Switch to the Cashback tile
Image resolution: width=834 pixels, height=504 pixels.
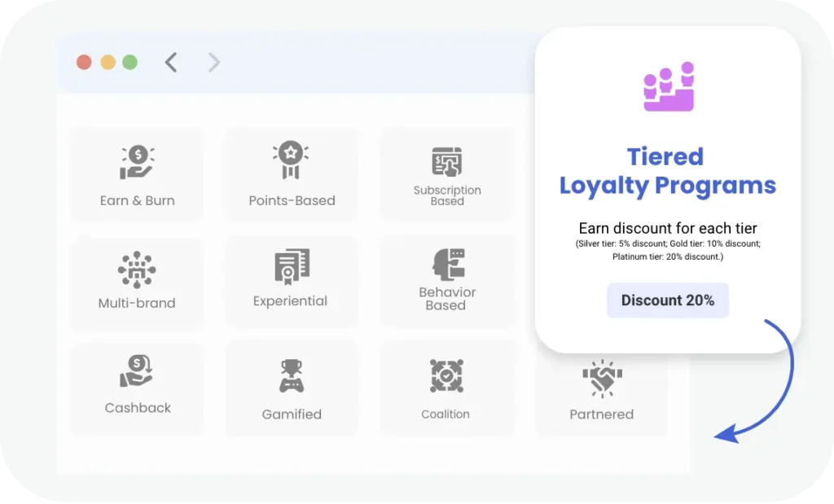click(137, 388)
